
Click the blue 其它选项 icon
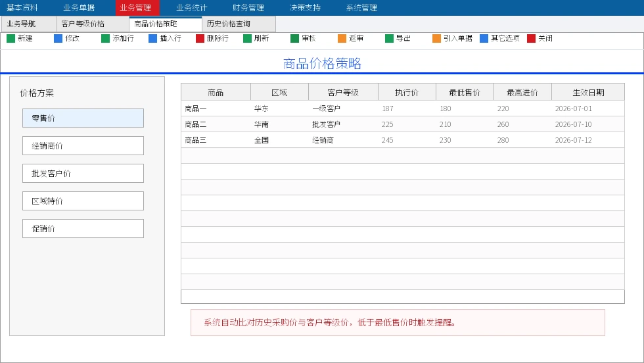(x=484, y=38)
